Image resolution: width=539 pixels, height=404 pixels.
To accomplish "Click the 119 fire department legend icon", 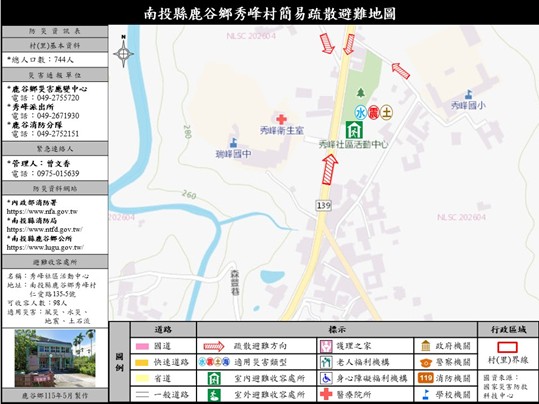I will click(426, 378).
